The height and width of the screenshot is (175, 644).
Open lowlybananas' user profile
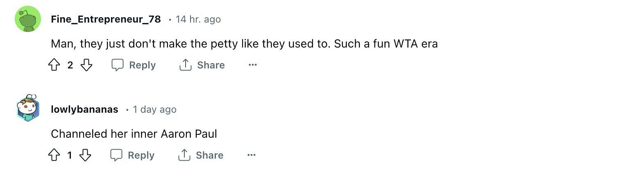pos(84,109)
